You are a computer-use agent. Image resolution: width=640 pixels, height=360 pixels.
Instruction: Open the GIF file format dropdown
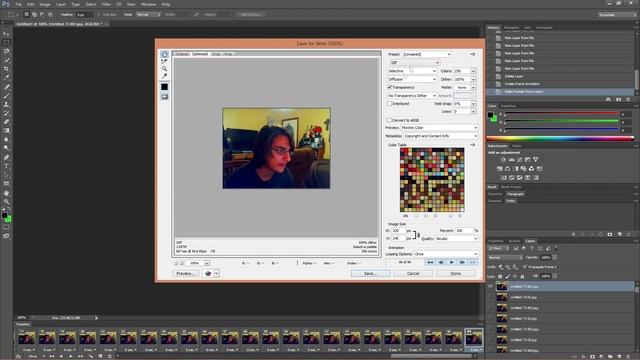pos(415,62)
